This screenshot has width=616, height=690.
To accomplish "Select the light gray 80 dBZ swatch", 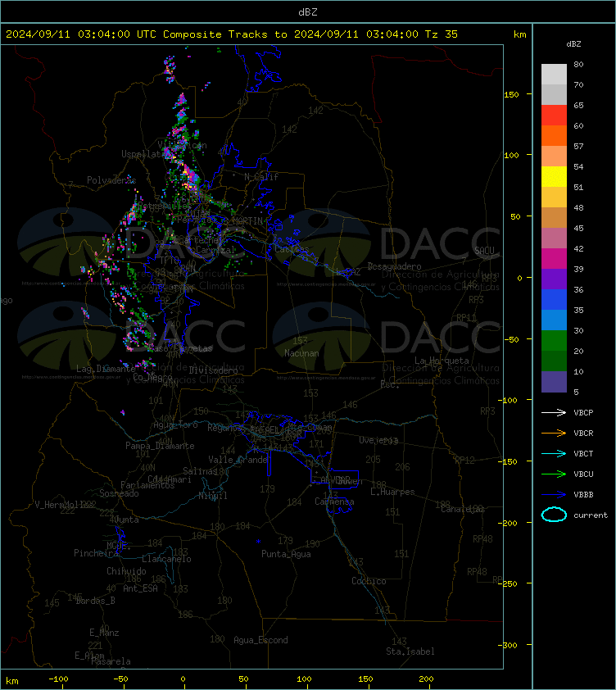I will [x=554, y=74].
